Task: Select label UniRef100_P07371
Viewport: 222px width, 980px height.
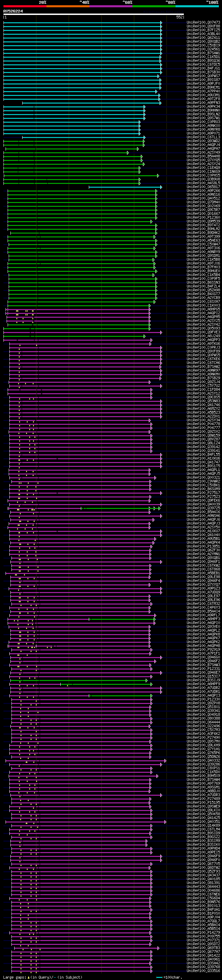Action: (x=203, y=940)
